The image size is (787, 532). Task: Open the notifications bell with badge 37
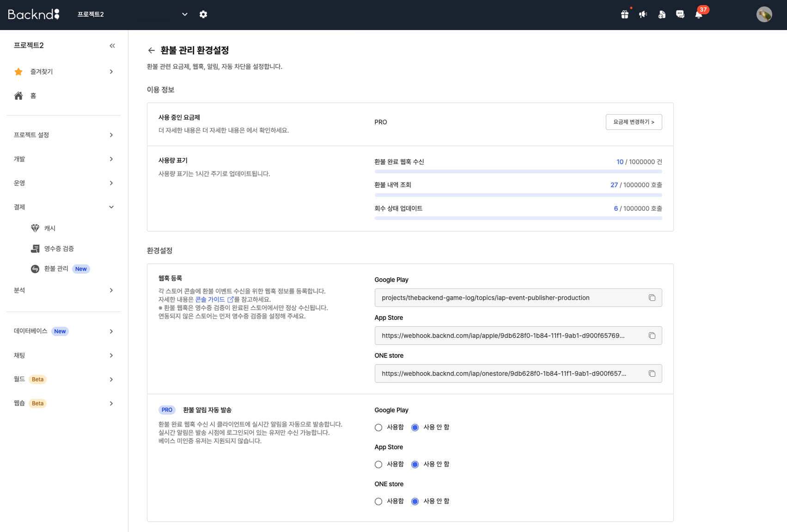pyautogui.click(x=699, y=14)
